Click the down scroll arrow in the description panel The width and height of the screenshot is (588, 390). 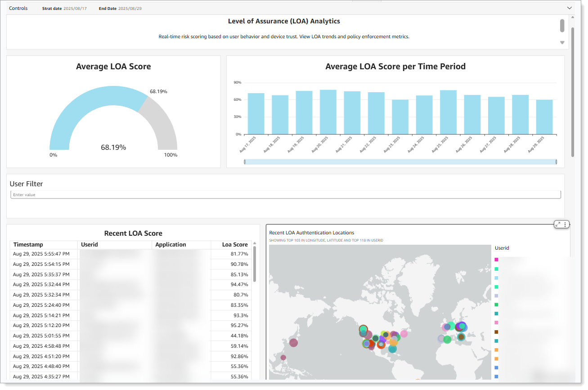(562, 42)
